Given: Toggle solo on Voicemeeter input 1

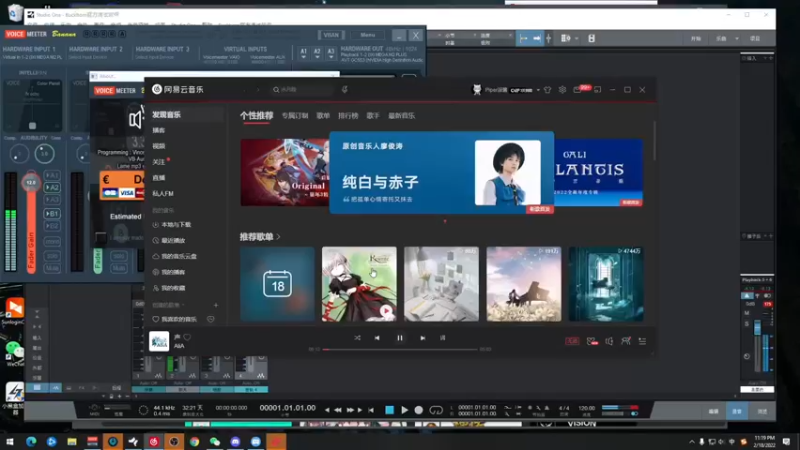Looking at the screenshot, I should [x=52, y=256].
